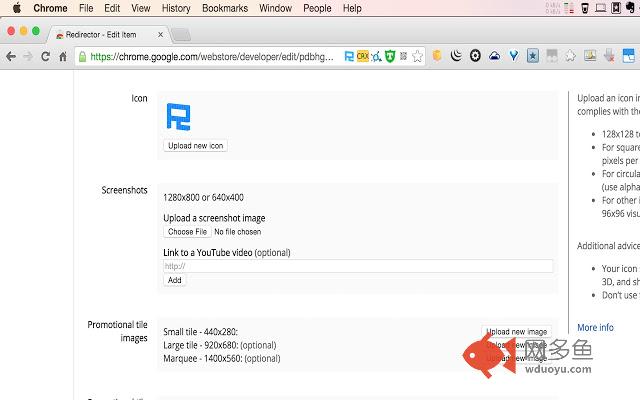
Task: Click Add under the YouTube link field
Action: pos(174,281)
